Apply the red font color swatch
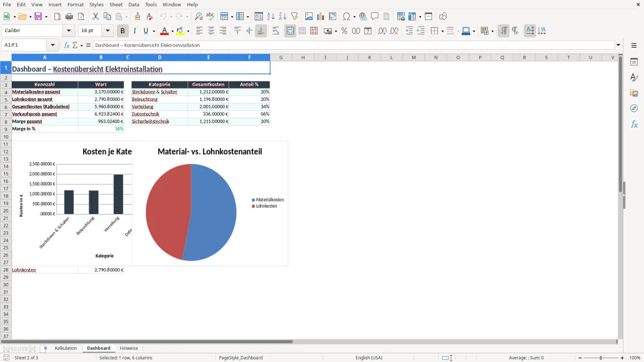 [164, 31]
